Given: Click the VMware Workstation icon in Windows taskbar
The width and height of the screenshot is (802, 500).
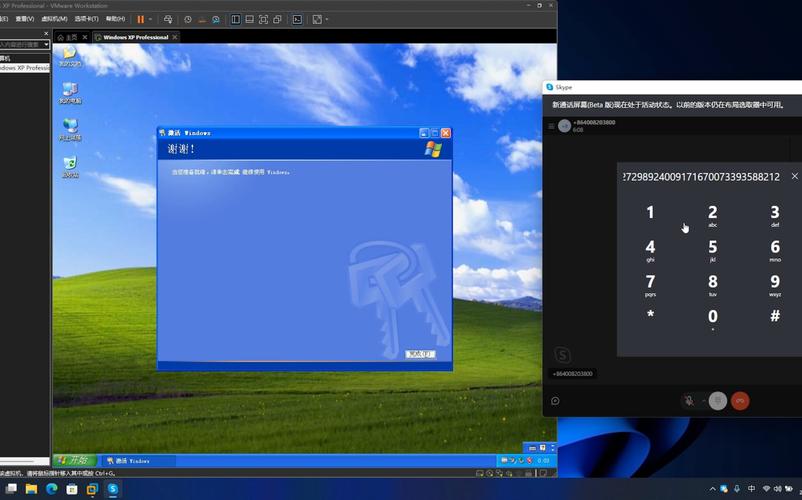Looking at the screenshot, I should pyautogui.click(x=92, y=489).
